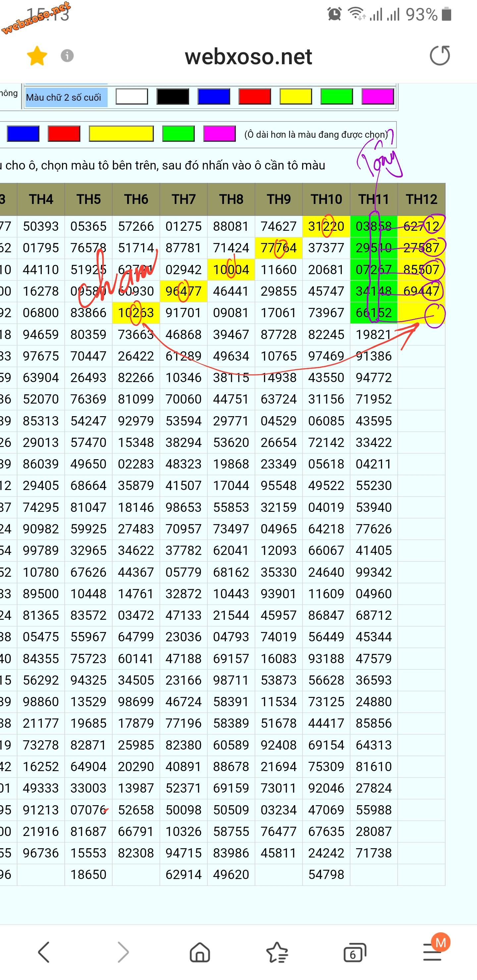Screen dimensions: 477x980
Task: Click cell 35330 in TH9
Action: coord(279,572)
